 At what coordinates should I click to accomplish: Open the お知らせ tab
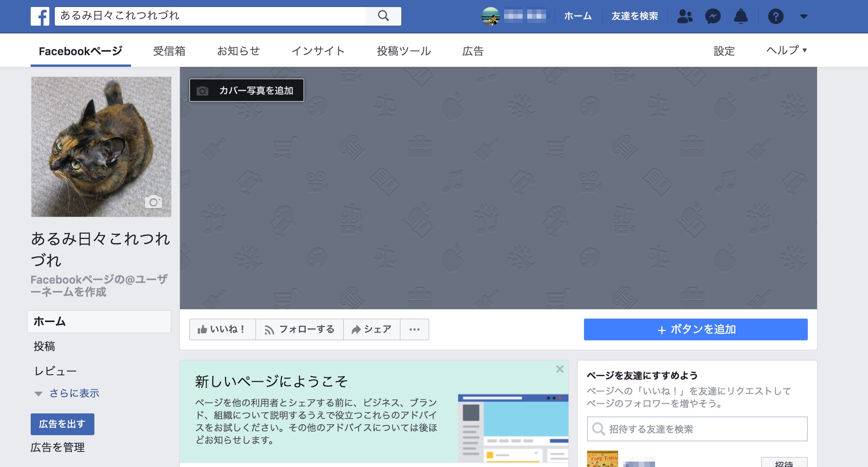238,51
